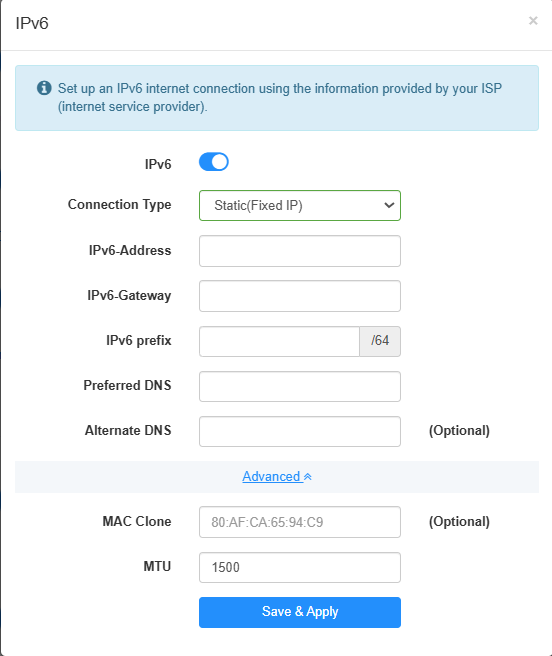552x656 pixels.
Task: Click the MAC Clone address field
Action: click(x=300, y=522)
